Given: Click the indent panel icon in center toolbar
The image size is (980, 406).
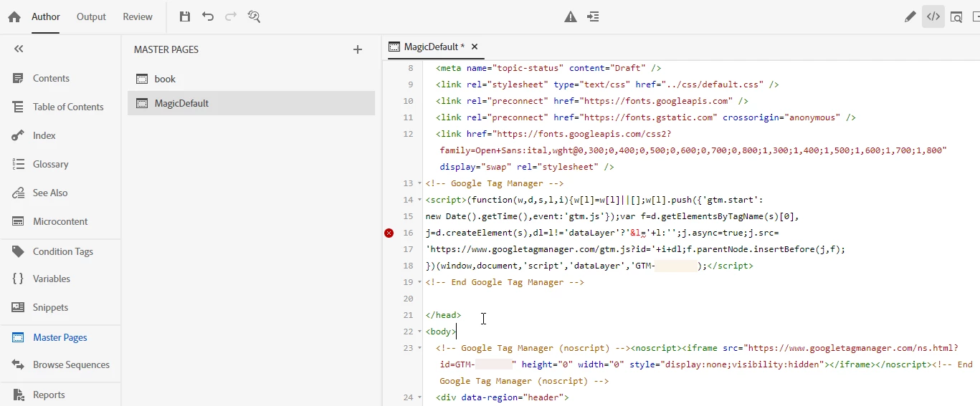Looking at the screenshot, I should (593, 16).
